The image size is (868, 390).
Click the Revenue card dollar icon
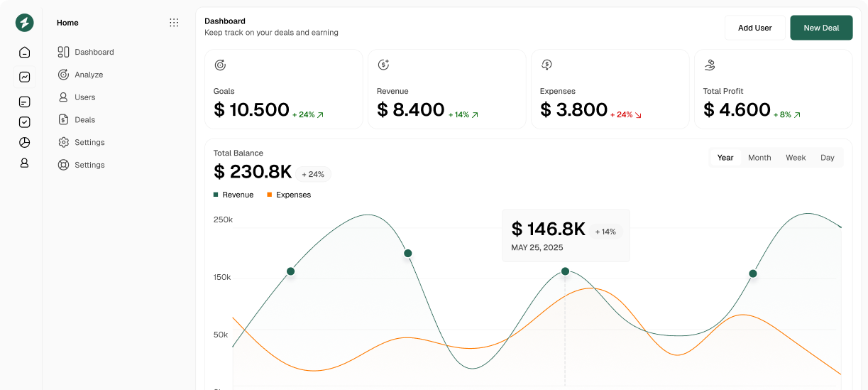pyautogui.click(x=383, y=65)
